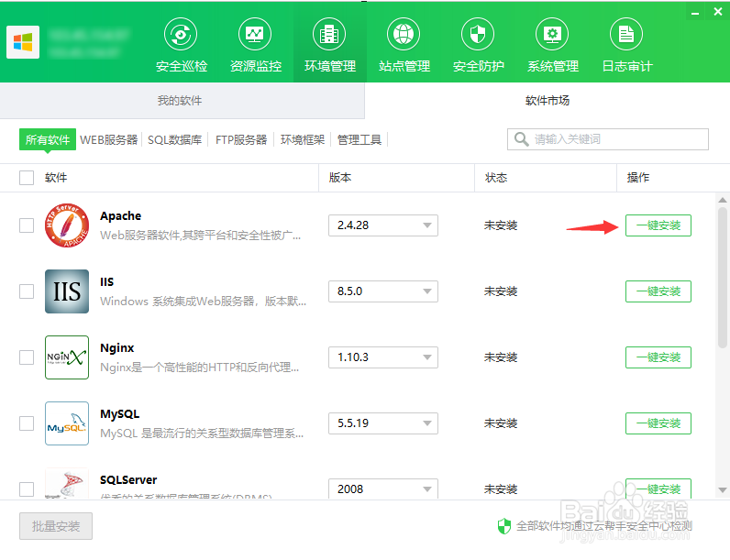Screen dimensions: 730x560
Task: Open the 日志审计 log audit section
Action: [x=626, y=45]
